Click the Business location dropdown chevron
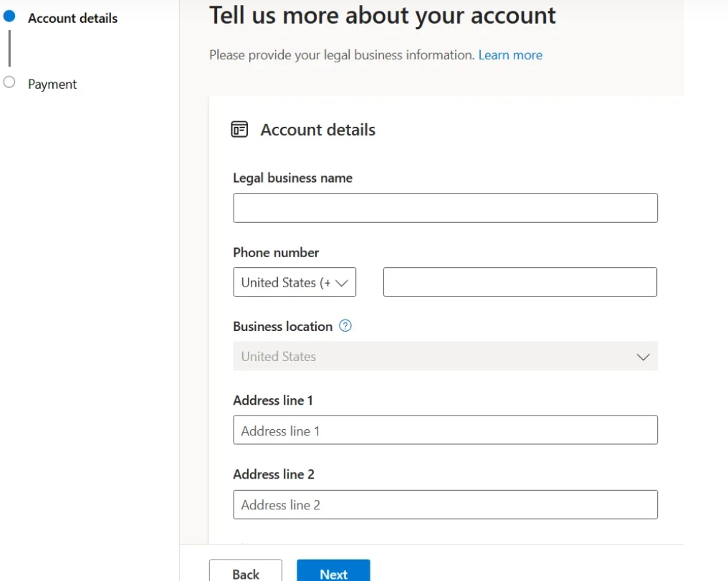728x581 pixels. coord(643,357)
